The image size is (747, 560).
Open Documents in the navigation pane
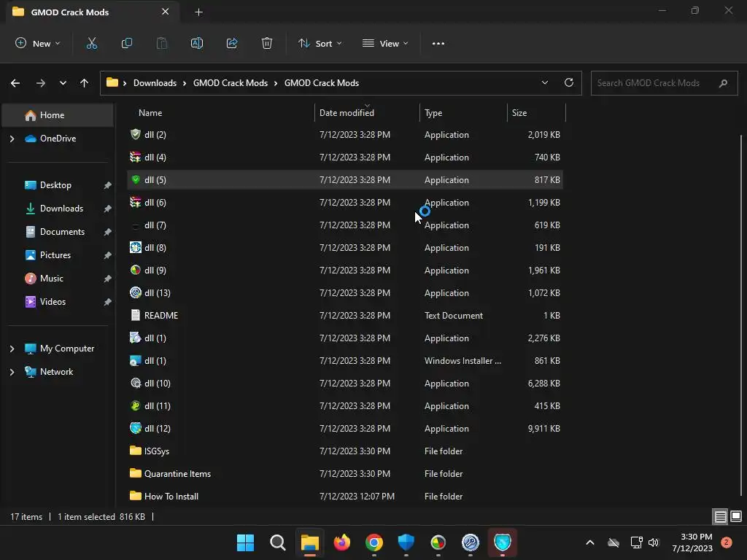tap(62, 232)
